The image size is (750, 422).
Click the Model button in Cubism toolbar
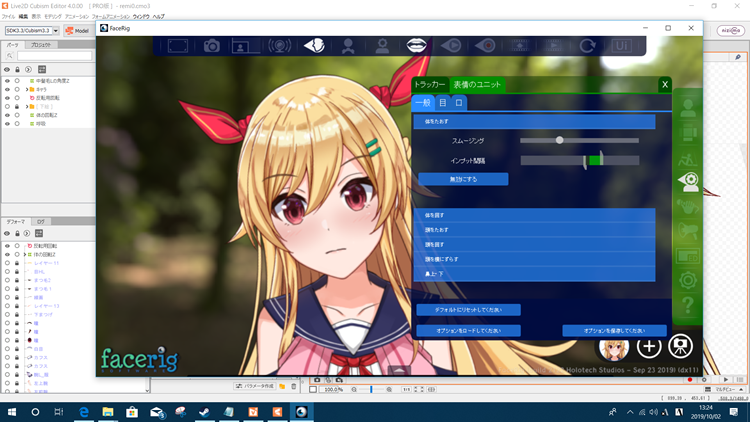click(x=77, y=31)
